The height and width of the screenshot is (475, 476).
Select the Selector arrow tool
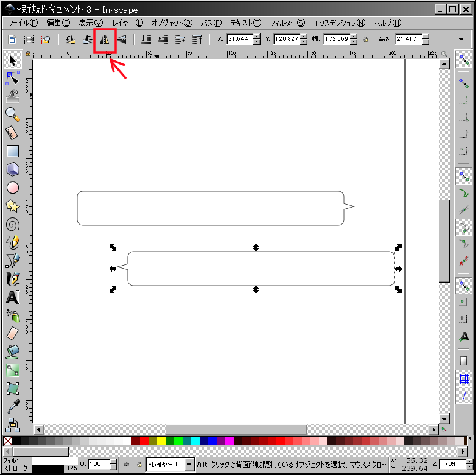click(12, 60)
